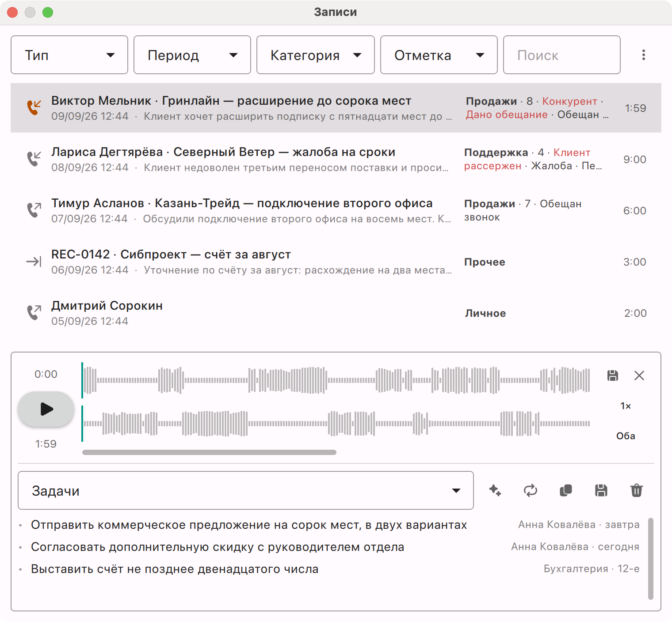Open the Отметка filter dropdown
Viewport: 672px width, 622px height.
tap(439, 55)
